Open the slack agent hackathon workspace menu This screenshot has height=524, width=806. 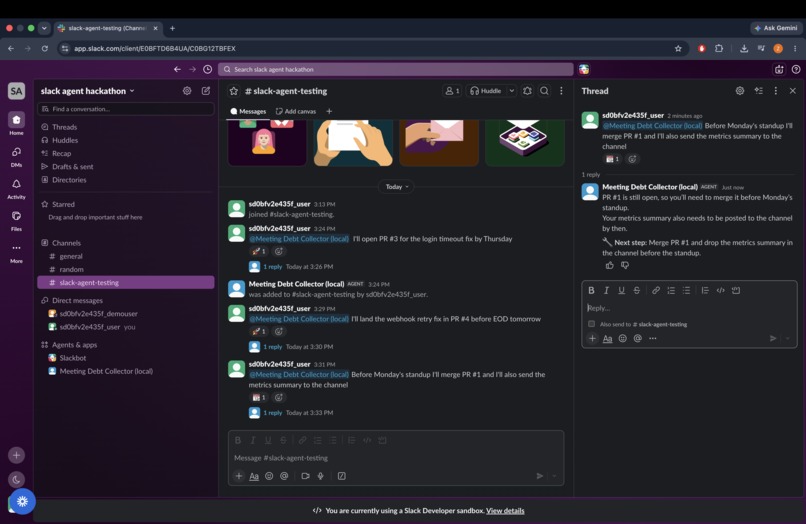[87, 91]
